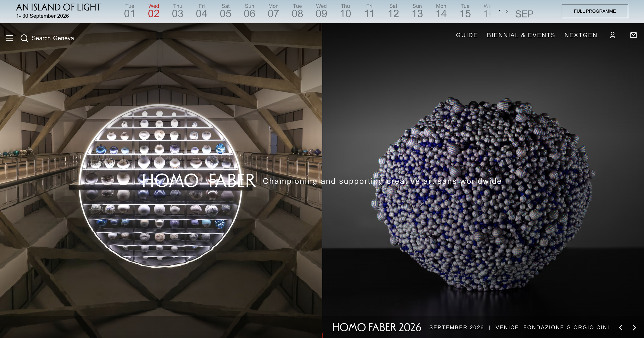This screenshot has height=338, width=644.
Task: Open the Full Programme button
Action: [x=595, y=11]
